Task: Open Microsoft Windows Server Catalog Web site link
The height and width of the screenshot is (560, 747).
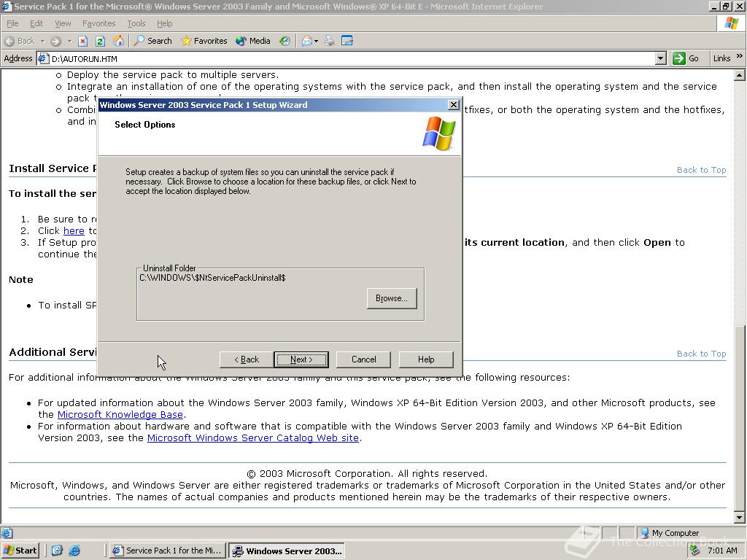Action: [253, 438]
